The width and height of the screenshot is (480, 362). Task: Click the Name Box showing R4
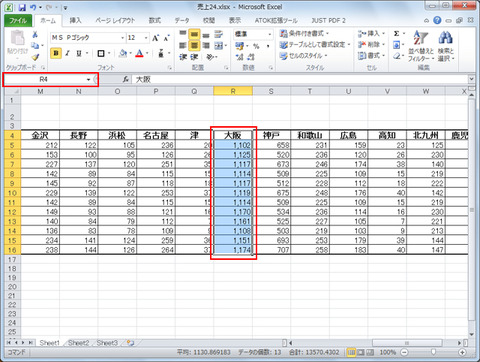(44, 79)
